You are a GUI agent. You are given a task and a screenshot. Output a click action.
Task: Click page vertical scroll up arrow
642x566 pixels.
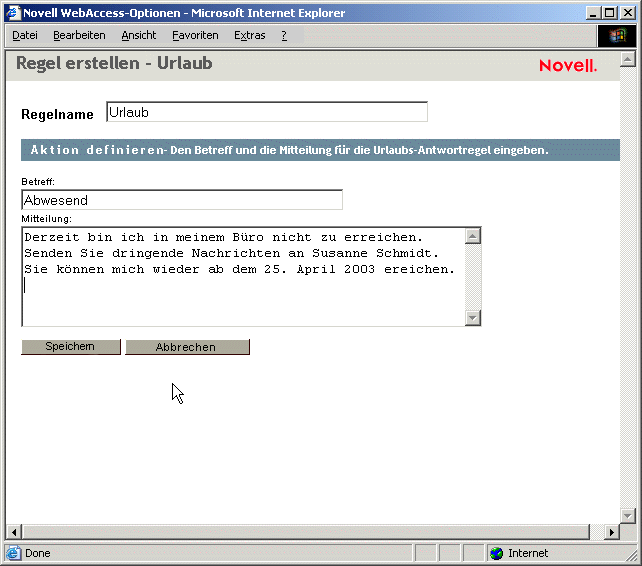(x=627, y=60)
